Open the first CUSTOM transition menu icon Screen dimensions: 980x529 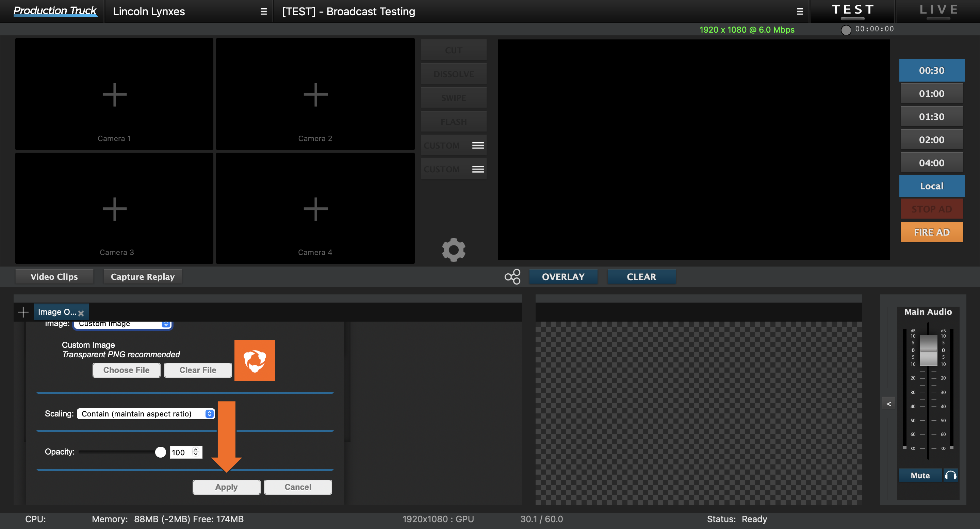pyautogui.click(x=478, y=145)
